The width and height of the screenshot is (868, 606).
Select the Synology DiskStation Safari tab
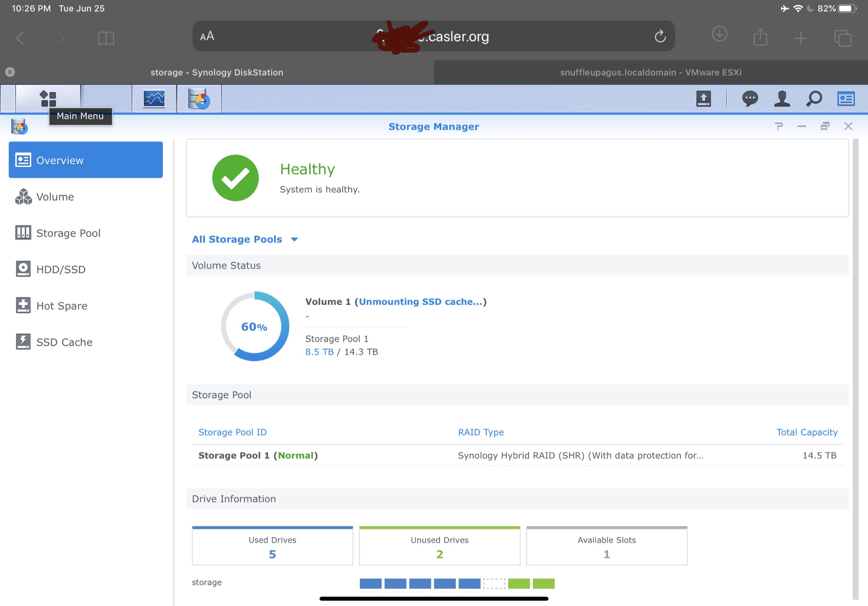(217, 72)
